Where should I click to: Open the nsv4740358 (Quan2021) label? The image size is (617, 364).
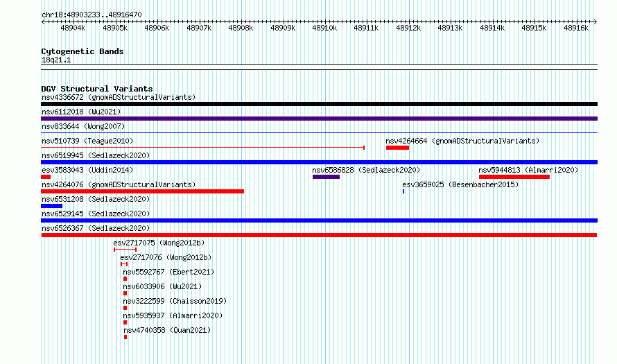pyautogui.click(x=167, y=330)
